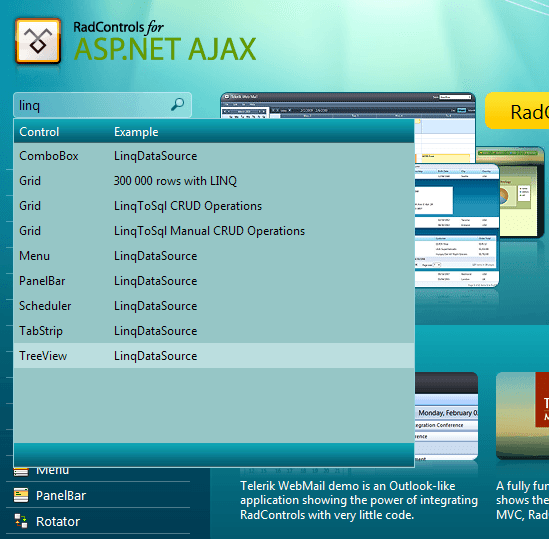Screen dimensions: 549x539
Task: Click the 'A fully fun' description text
Action: coord(522,500)
